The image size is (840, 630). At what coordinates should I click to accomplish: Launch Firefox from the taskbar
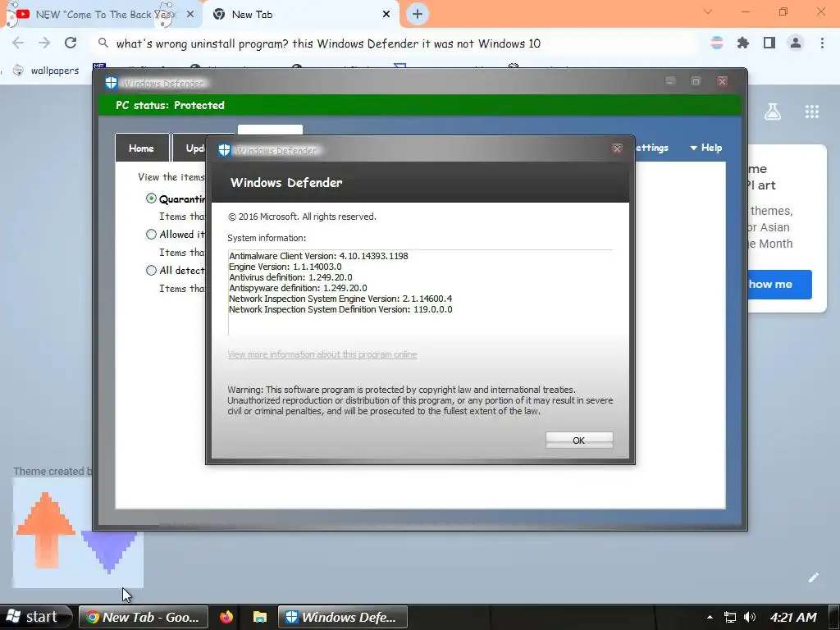pos(226,617)
